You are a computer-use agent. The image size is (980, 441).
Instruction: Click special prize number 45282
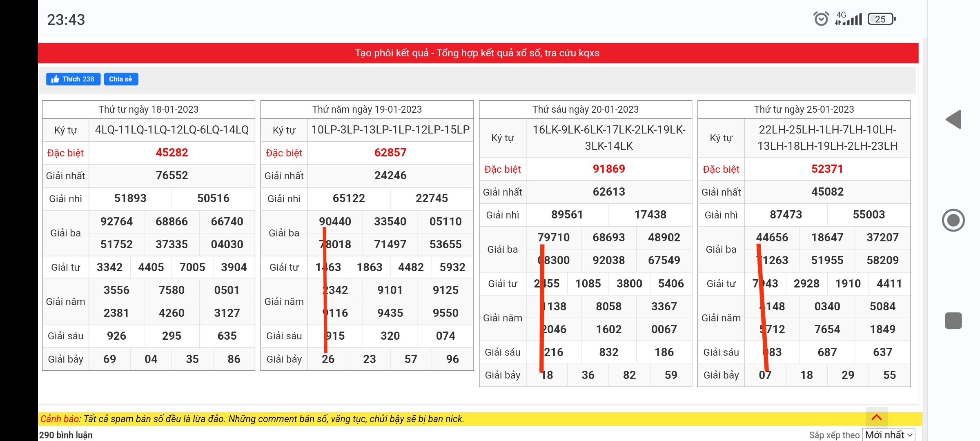click(171, 153)
